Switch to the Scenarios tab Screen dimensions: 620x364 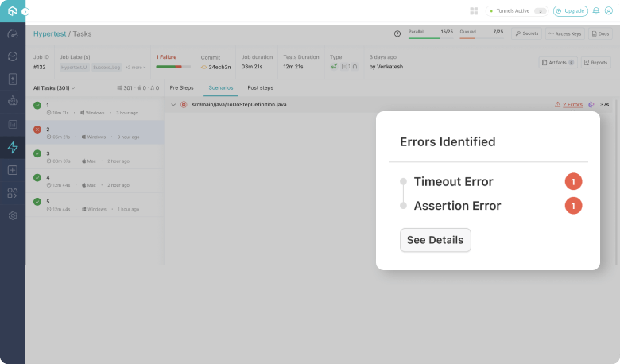tap(221, 87)
